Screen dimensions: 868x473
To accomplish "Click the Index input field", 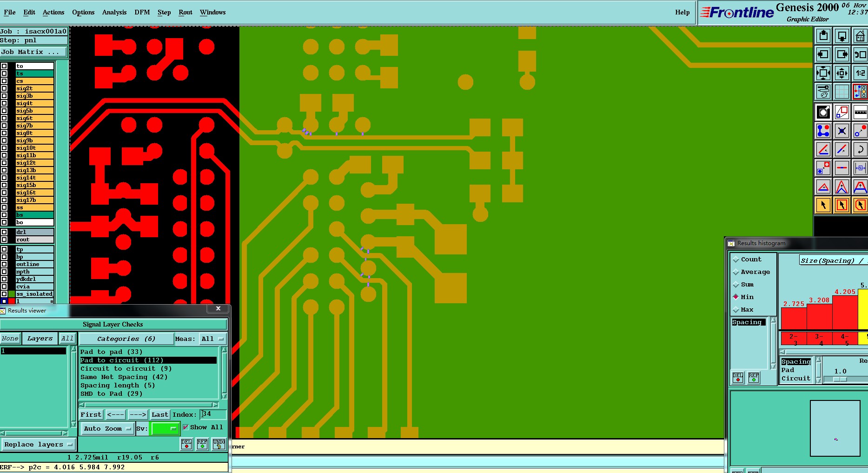I will pos(213,414).
